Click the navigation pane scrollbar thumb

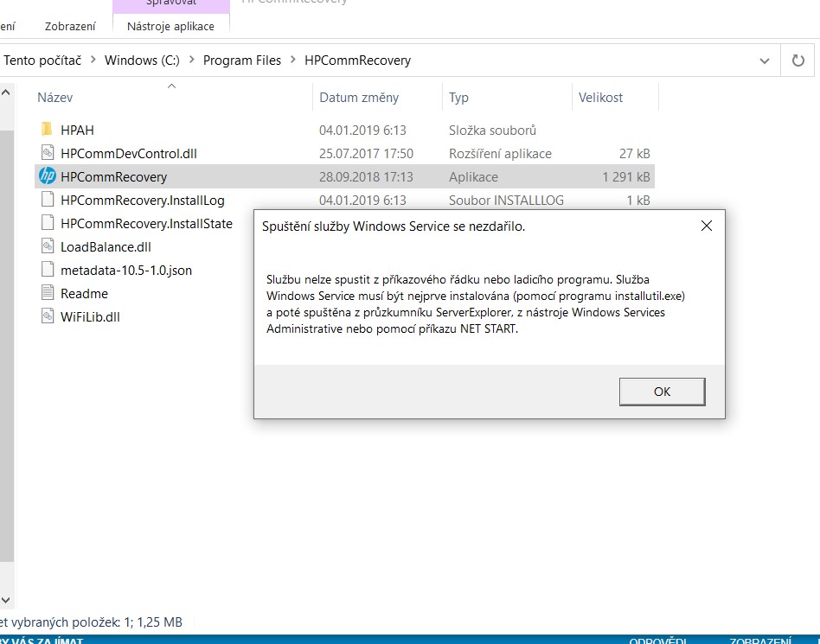pyautogui.click(x=6, y=346)
